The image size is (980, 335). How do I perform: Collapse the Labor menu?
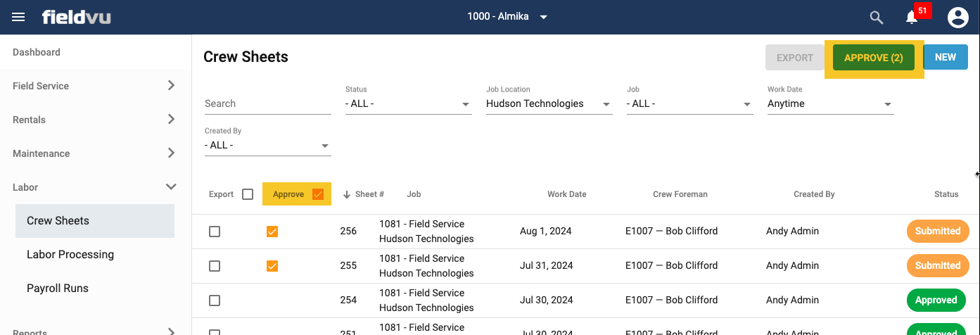[x=96, y=187]
